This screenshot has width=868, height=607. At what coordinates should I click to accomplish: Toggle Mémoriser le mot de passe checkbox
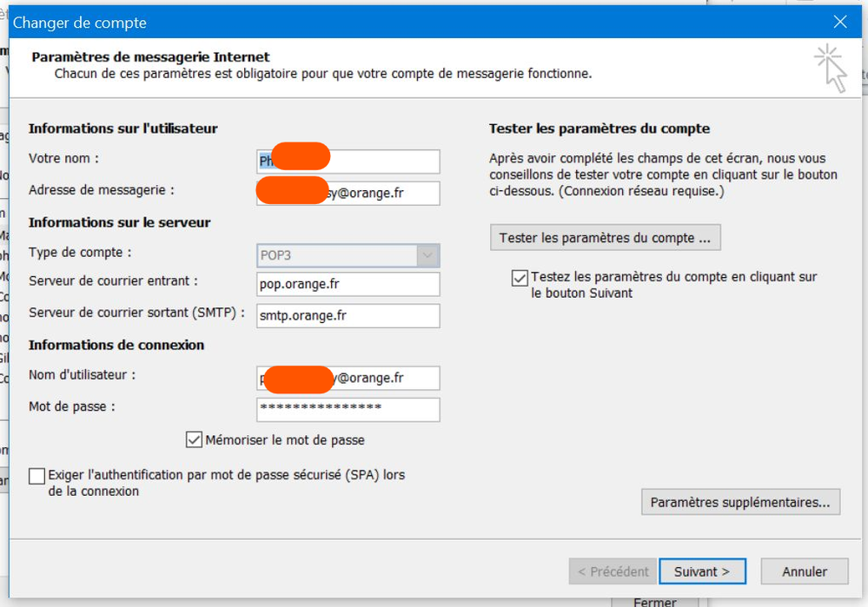[194, 439]
